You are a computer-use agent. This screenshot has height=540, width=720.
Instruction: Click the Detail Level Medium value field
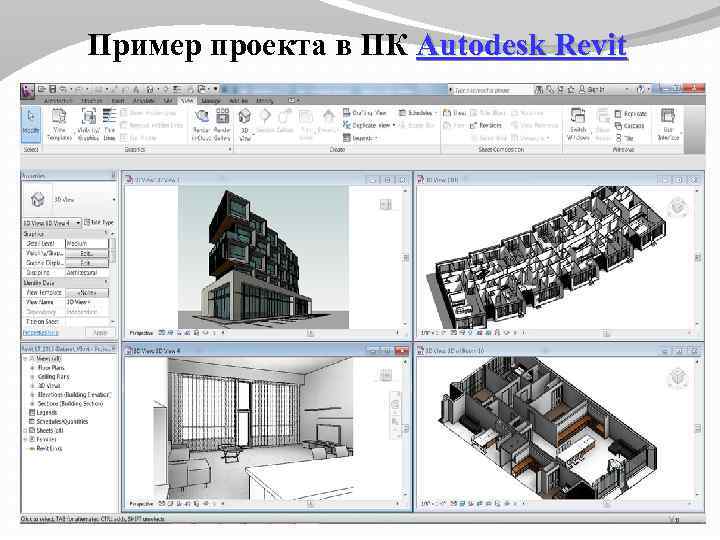pyautogui.click(x=87, y=244)
